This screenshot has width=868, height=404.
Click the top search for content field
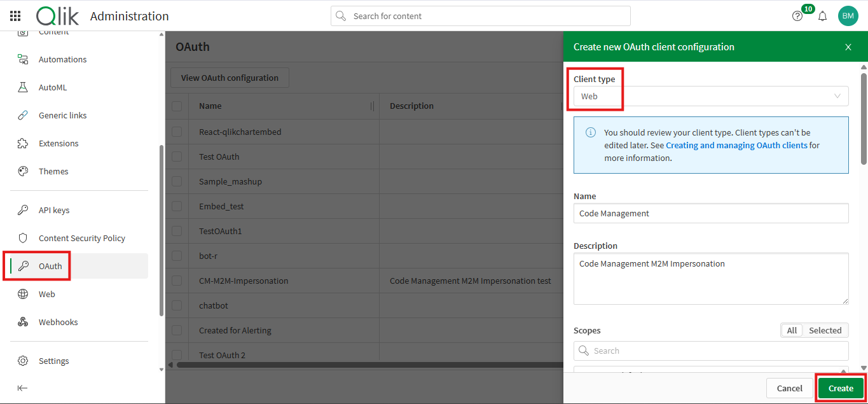click(x=481, y=16)
